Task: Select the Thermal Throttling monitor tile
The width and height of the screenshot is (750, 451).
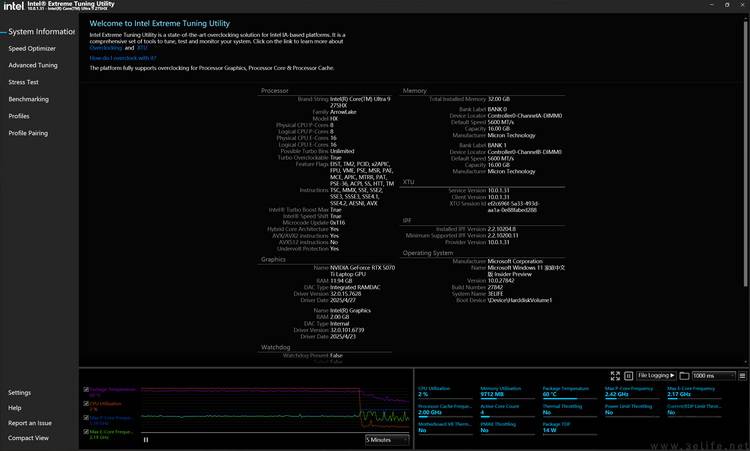Action: [x=569, y=410]
